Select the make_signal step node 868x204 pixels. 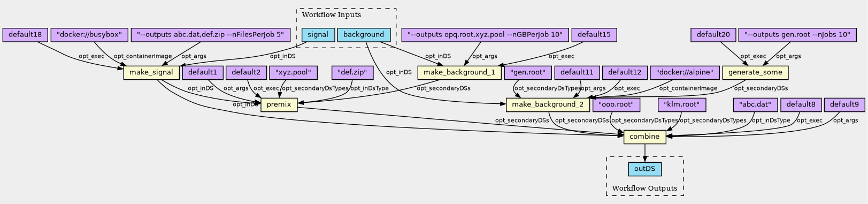point(151,73)
